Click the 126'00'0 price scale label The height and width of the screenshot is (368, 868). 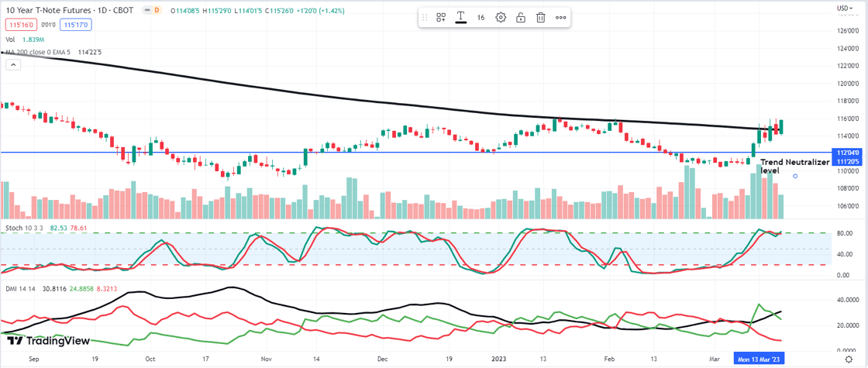pos(849,30)
